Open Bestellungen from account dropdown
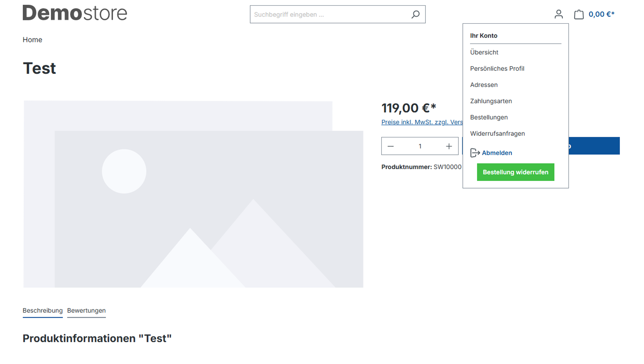The height and width of the screenshot is (364, 644). pos(489,117)
